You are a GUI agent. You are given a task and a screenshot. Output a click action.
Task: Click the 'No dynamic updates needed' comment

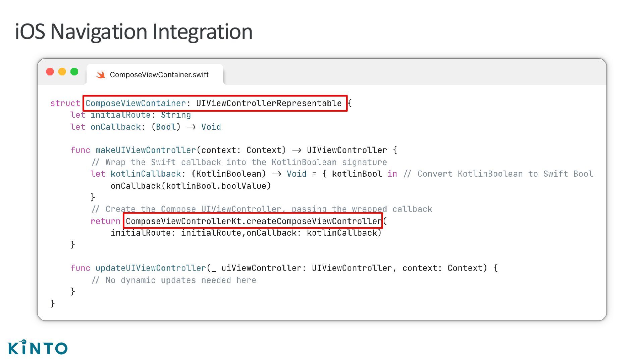click(174, 280)
